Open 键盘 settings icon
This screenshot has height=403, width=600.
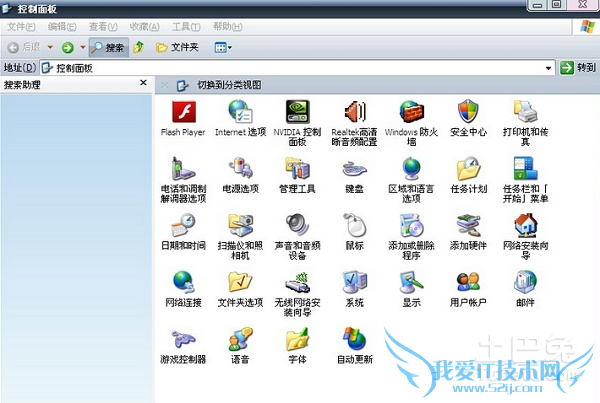tap(354, 175)
